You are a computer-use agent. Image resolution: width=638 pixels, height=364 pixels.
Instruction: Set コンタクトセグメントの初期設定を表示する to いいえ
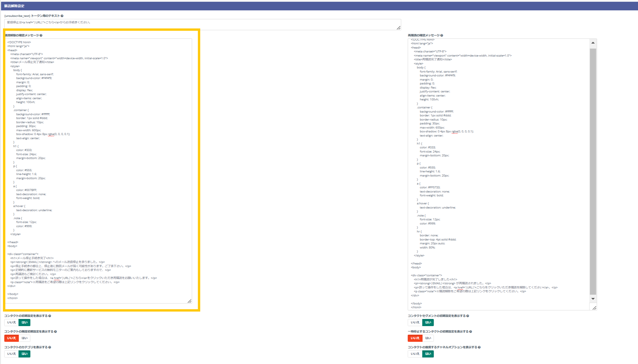[x=415, y=323]
